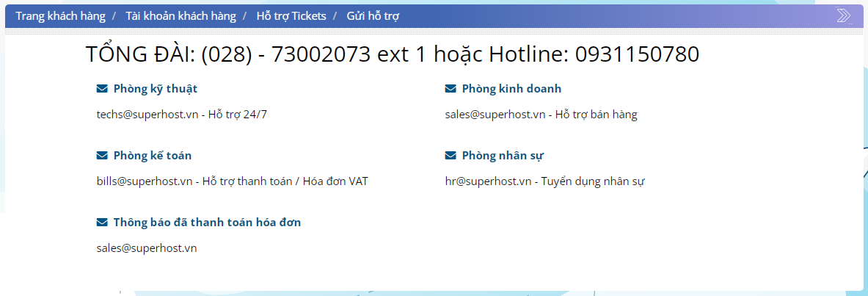Open Tài khoản khách hàng breadcrumb

(x=180, y=15)
